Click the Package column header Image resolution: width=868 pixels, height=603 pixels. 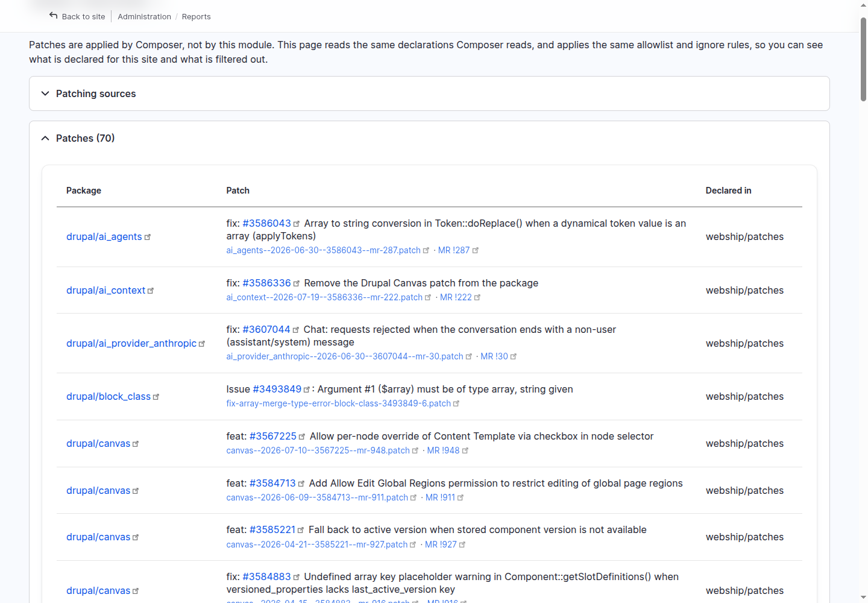84,191
